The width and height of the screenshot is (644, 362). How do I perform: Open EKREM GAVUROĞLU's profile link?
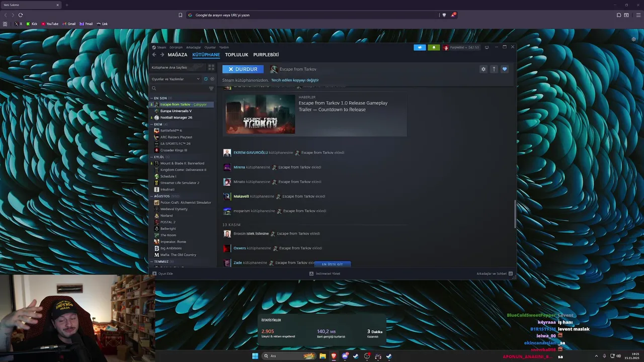coord(251,152)
